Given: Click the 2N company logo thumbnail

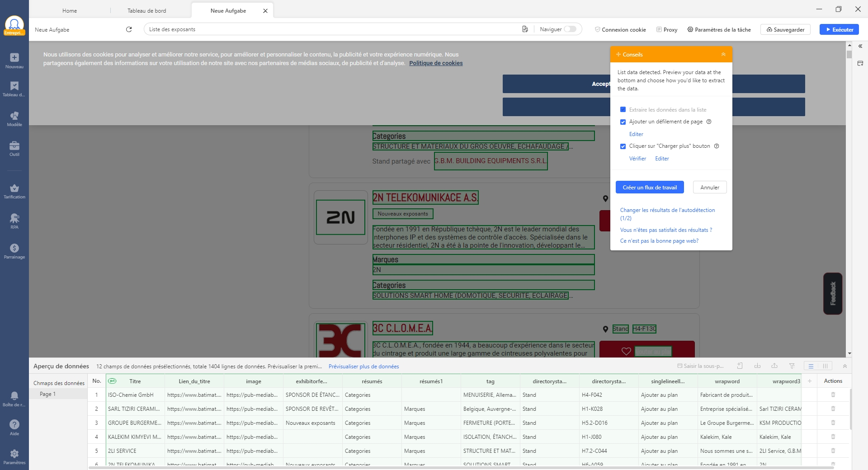Looking at the screenshot, I should [340, 217].
